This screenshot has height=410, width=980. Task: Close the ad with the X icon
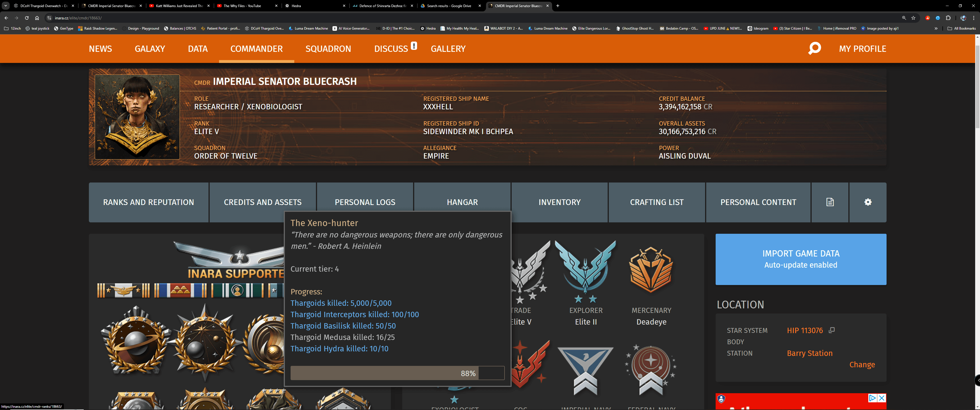[881, 398]
